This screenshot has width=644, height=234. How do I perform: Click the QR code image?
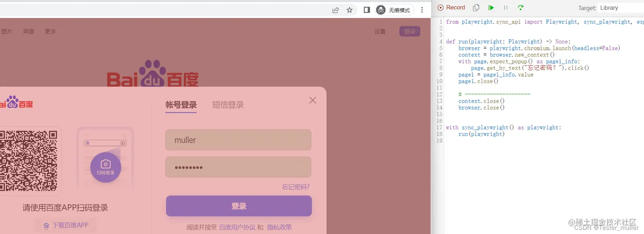pyautogui.click(x=29, y=161)
